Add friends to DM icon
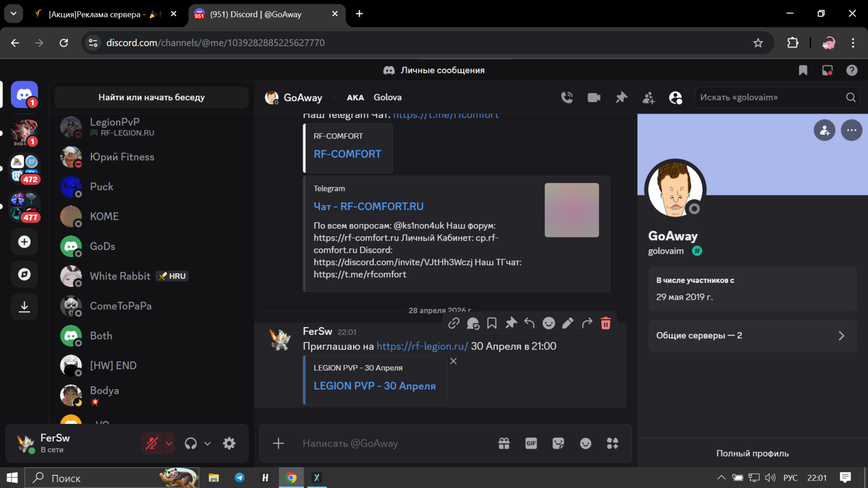Image resolution: width=868 pixels, height=488 pixels. pos(648,97)
